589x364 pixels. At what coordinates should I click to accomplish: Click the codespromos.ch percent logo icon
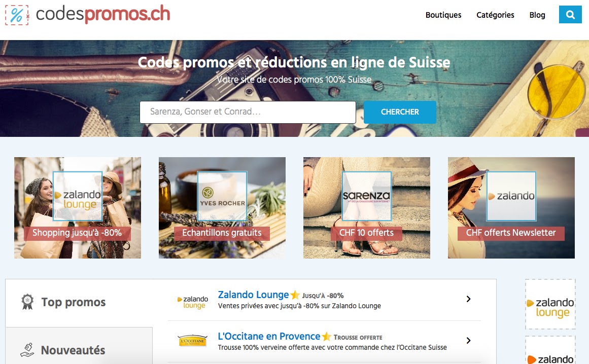point(17,15)
